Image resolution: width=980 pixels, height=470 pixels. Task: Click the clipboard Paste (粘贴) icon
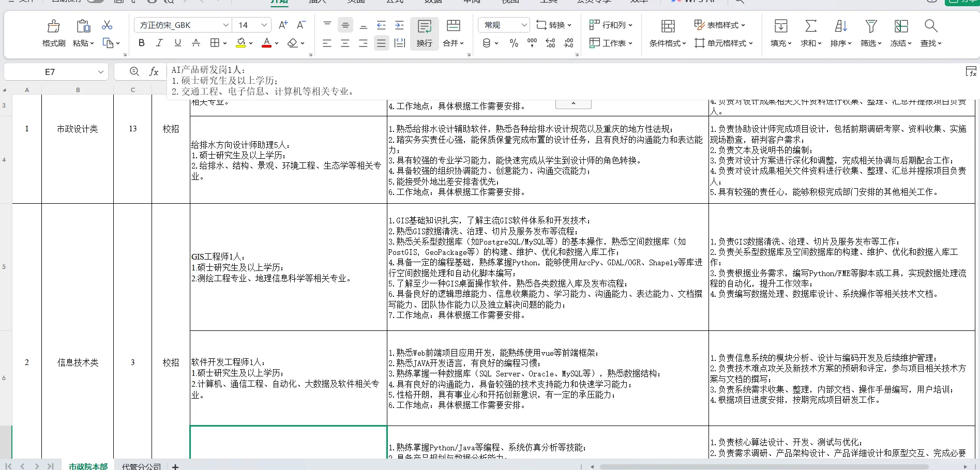click(x=83, y=26)
